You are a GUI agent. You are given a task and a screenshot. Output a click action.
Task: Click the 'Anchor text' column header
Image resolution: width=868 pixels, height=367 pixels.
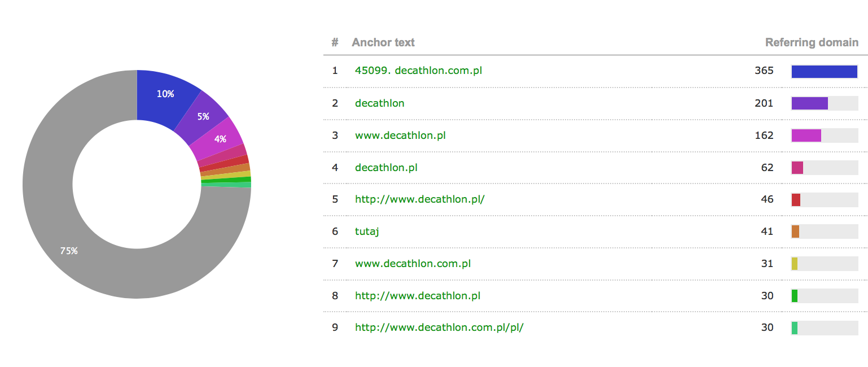(383, 42)
